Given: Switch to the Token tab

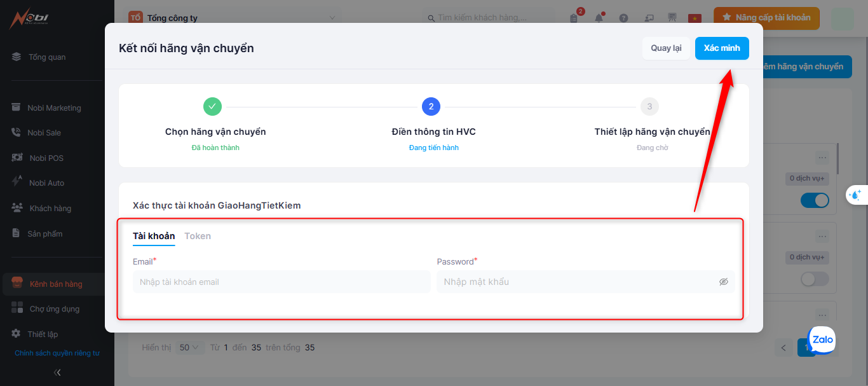Looking at the screenshot, I should pos(198,236).
